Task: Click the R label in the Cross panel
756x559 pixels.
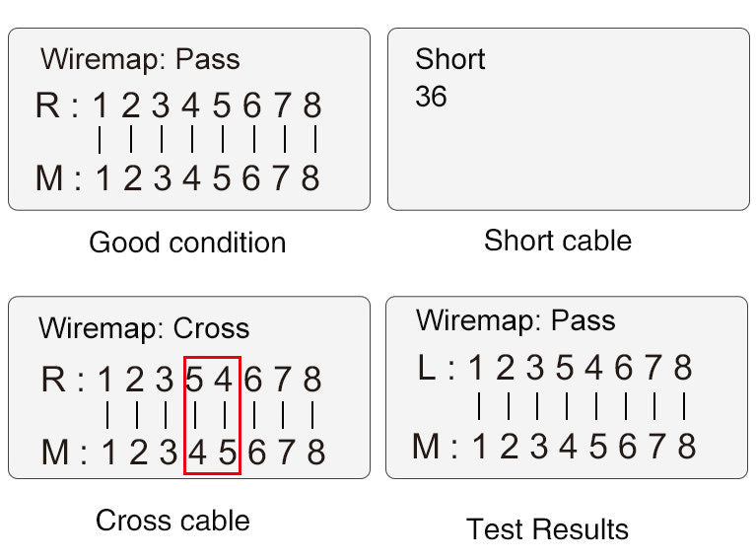Action: tap(55, 379)
